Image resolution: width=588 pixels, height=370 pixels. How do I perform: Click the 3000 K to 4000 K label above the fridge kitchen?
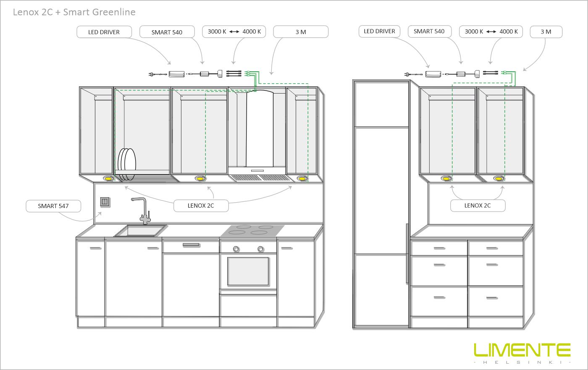491,31
